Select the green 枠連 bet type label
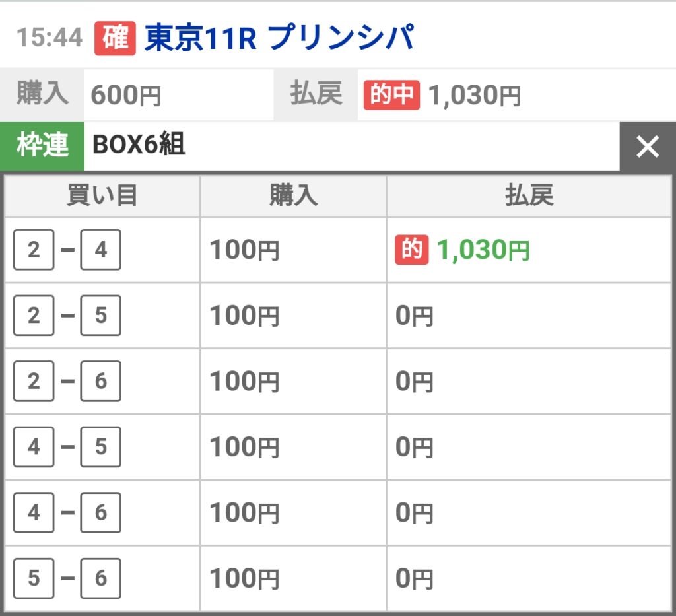The image size is (676, 616). (x=42, y=147)
